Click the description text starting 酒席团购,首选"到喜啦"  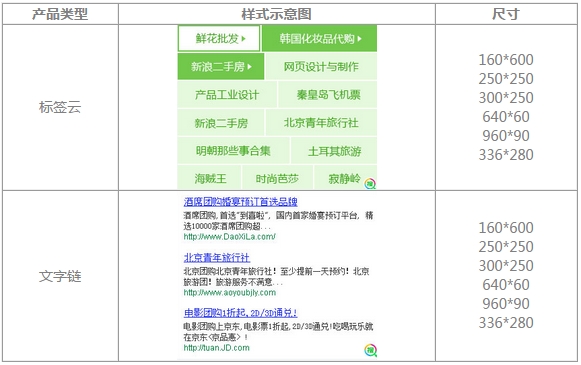(278, 220)
